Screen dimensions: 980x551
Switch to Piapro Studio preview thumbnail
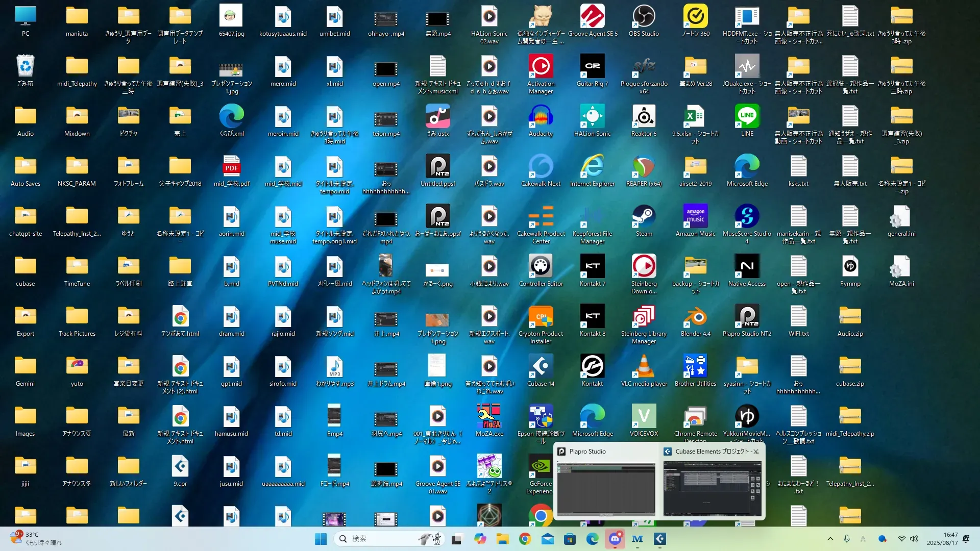pos(606,488)
